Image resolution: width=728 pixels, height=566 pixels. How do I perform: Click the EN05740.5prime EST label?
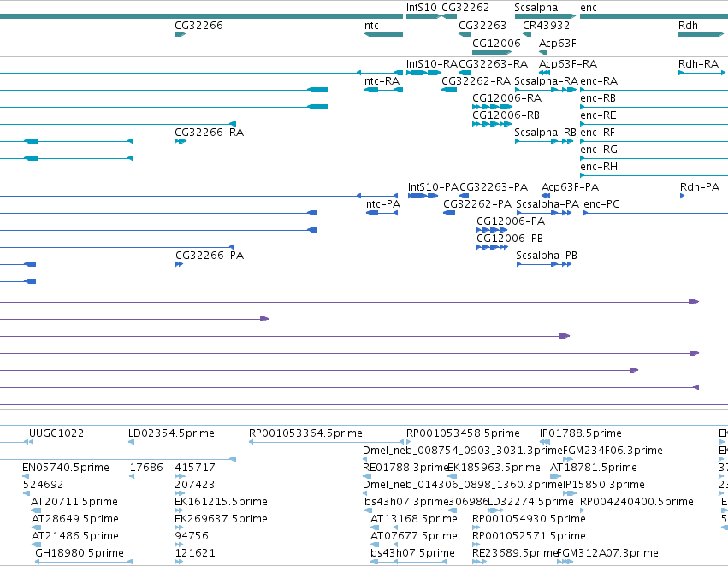point(66,469)
